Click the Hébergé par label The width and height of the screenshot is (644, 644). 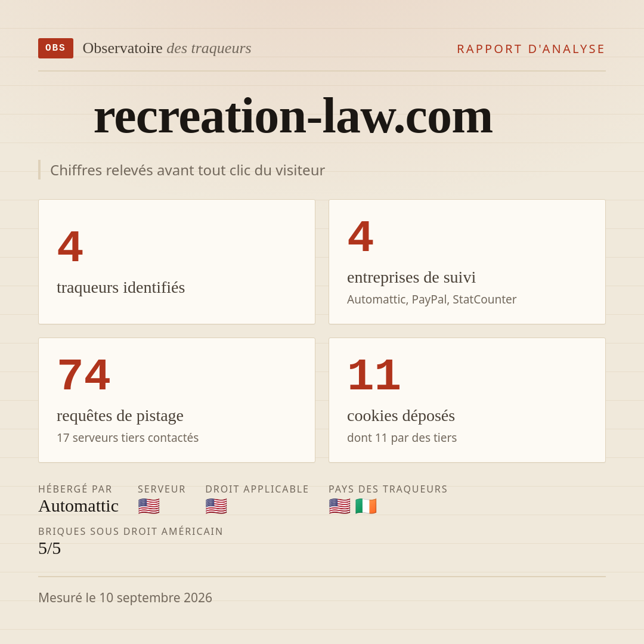pyautogui.click(x=75, y=489)
